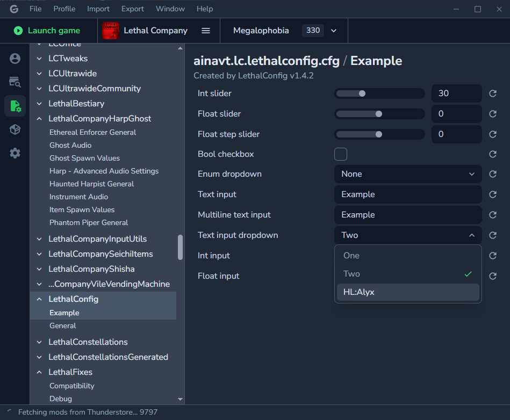The width and height of the screenshot is (510, 420).
Task: Select Launch game button
Action: (x=47, y=31)
